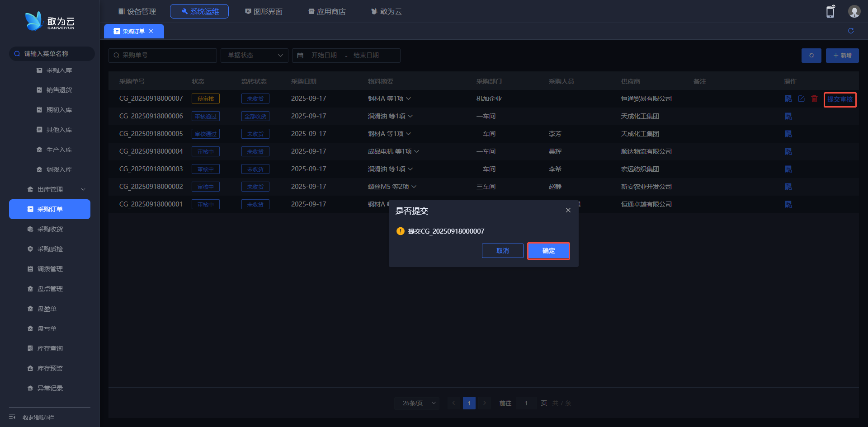The height and width of the screenshot is (427, 868).
Task: Expand material summary for 螺丝M5 等2项
Action: [x=414, y=187]
